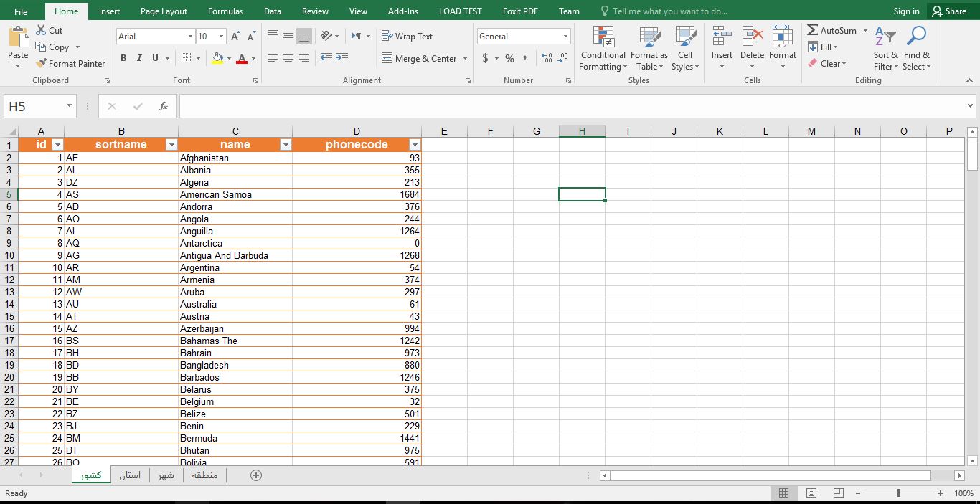Align text to the middle vertically
Screen dimensions: 980x504
[x=288, y=36]
